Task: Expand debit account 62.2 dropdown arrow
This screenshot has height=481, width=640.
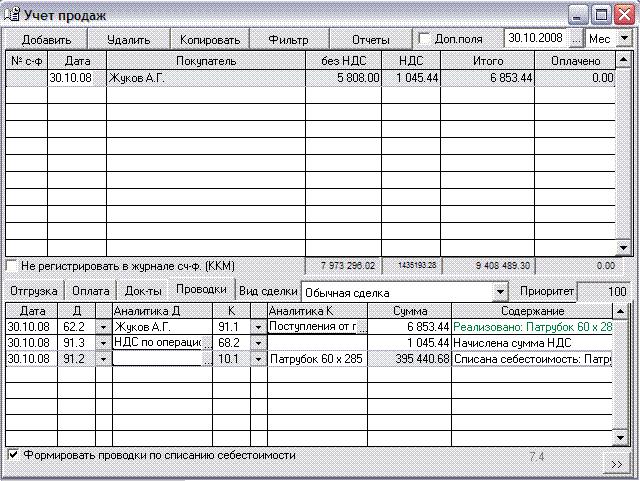Action: [103, 327]
